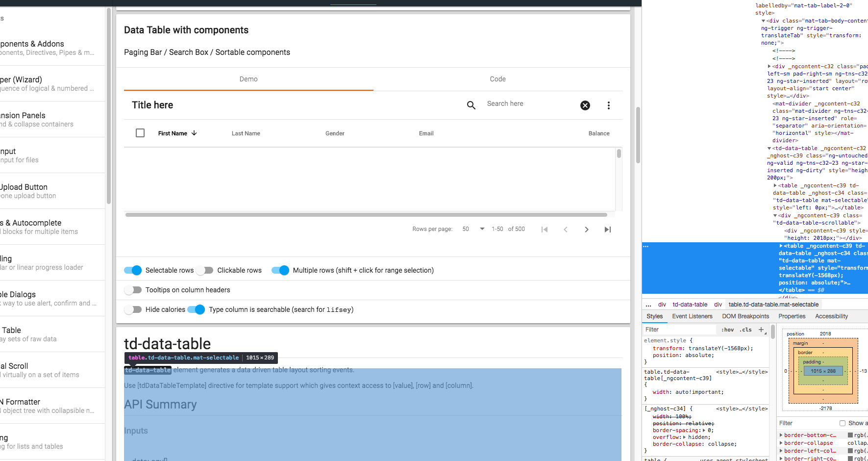Click the page vertical scrollbar thumb
Image resolution: width=868 pixels, height=461 pixels.
click(638, 135)
